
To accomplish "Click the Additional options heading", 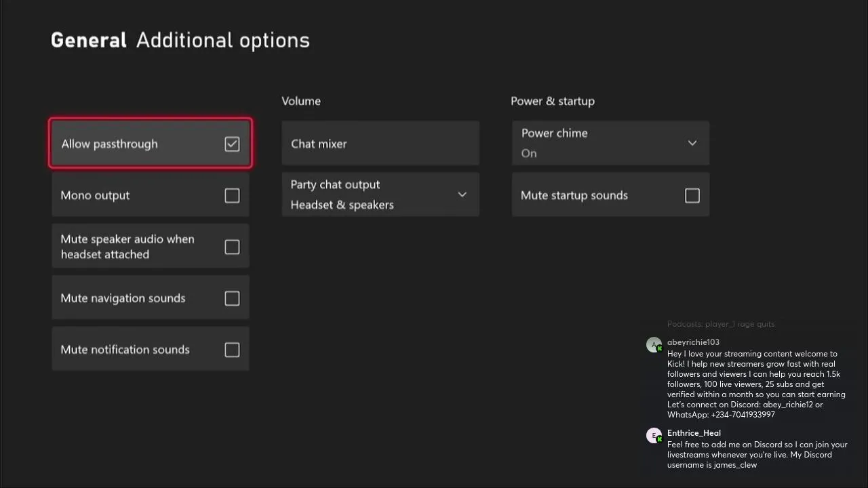I will point(222,40).
